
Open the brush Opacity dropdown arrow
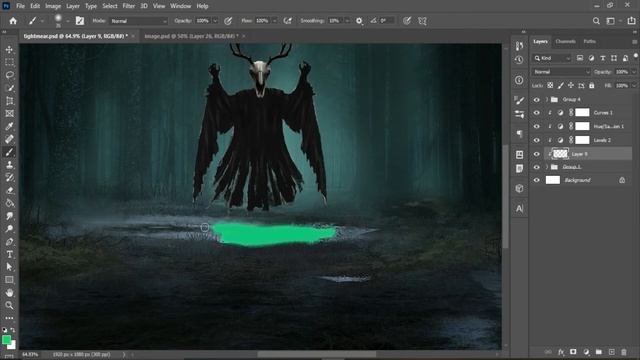coord(215,21)
